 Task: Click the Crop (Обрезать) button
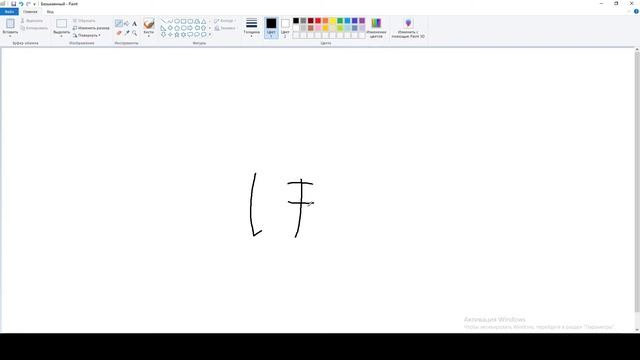click(x=84, y=20)
